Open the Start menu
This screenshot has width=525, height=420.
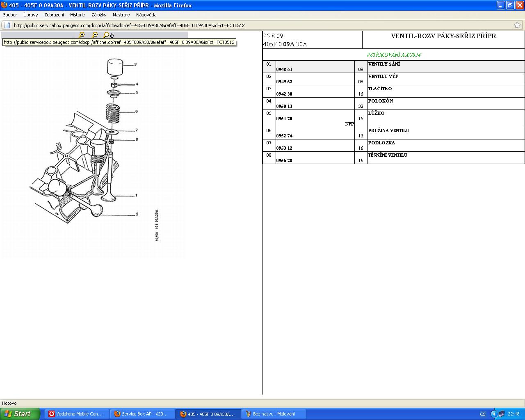[20, 414]
